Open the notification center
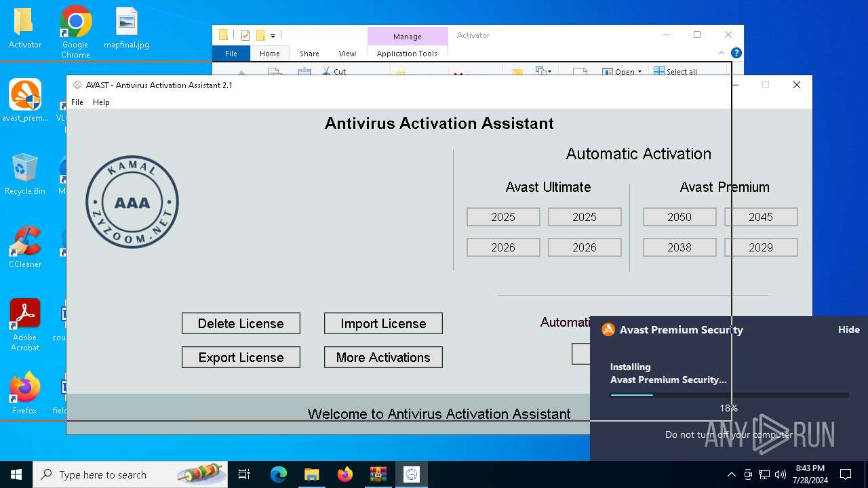 tap(846, 474)
